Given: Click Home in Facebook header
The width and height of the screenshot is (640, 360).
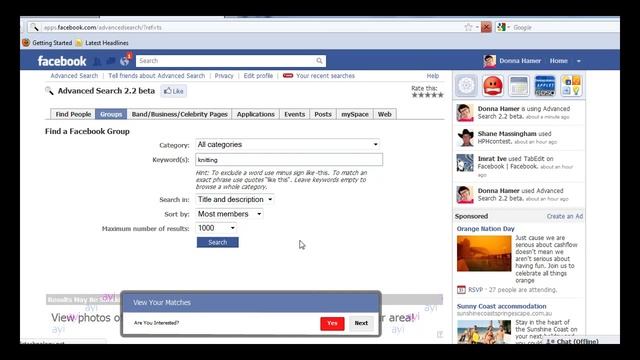Looking at the screenshot, I should (x=558, y=61).
